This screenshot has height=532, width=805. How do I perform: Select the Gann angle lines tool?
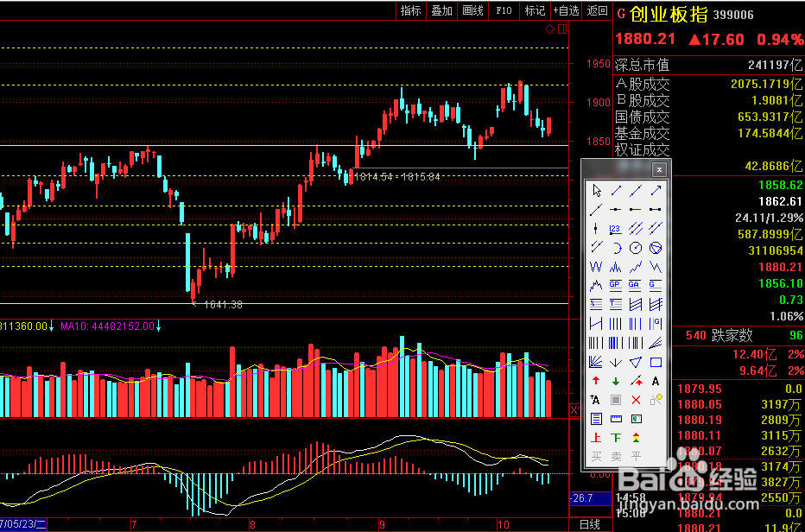(x=596, y=363)
